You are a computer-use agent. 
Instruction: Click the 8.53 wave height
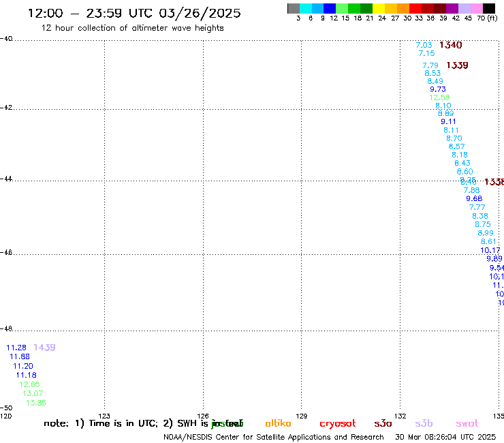(x=432, y=74)
